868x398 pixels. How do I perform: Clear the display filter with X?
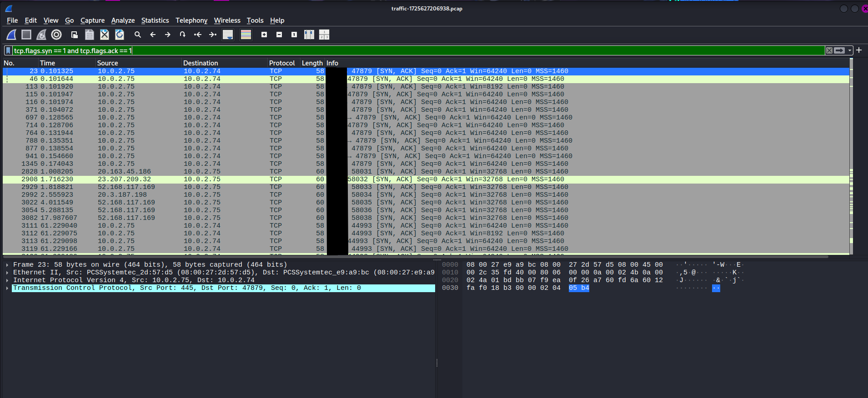tap(829, 50)
